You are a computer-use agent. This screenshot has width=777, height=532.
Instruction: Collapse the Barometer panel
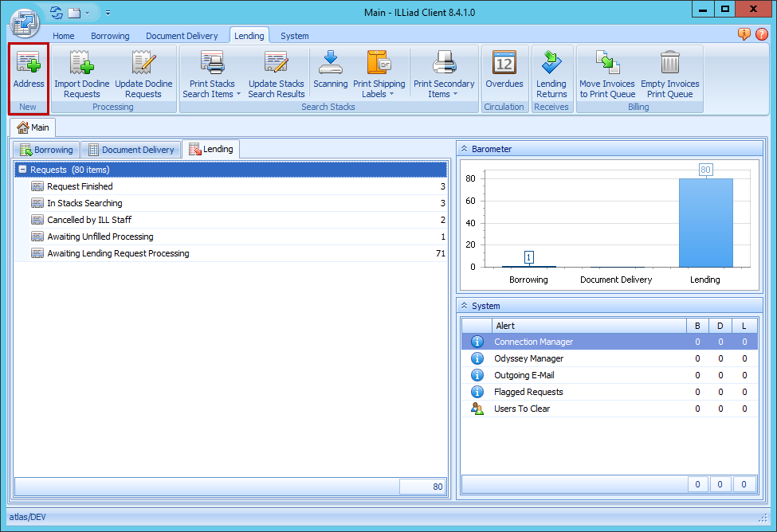[x=464, y=149]
